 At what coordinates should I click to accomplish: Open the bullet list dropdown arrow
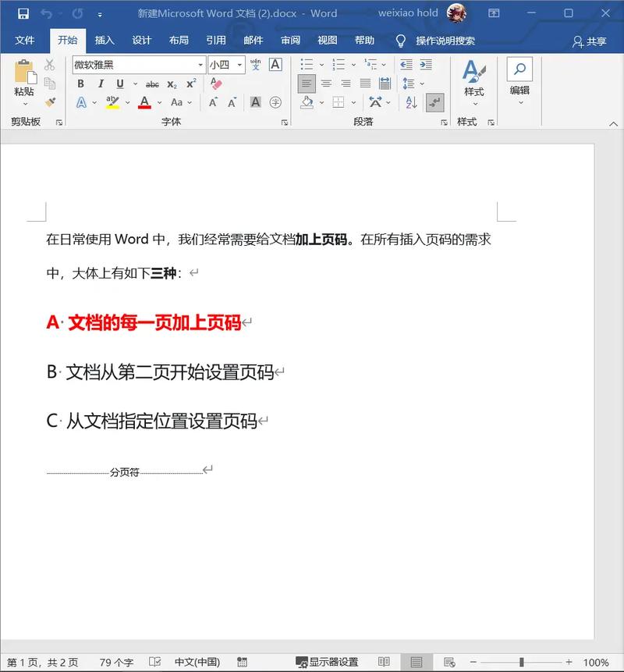321,64
